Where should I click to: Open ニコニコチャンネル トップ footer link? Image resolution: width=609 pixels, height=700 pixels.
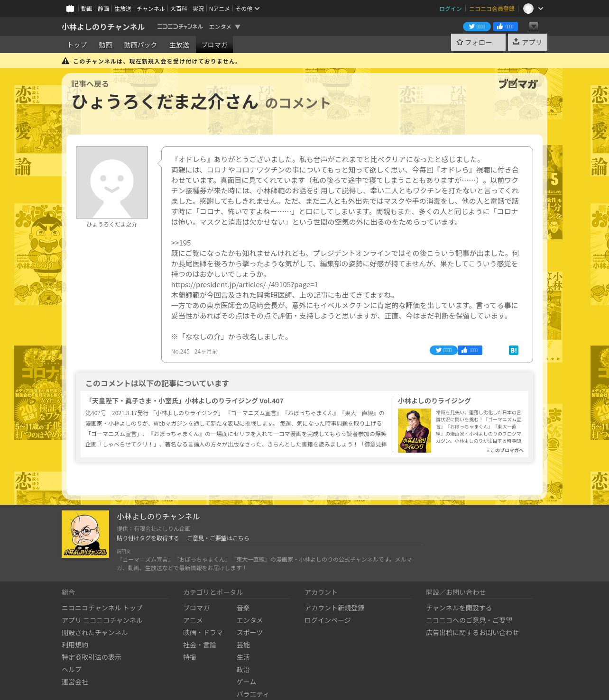click(102, 608)
